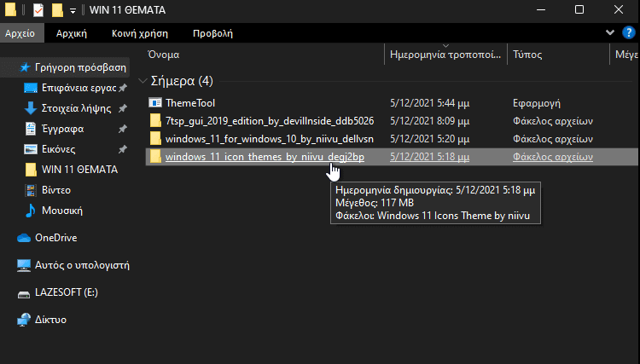The height and width of the screenshot is (364, 640).
Task: Click the blue Downloads arrow icon
Action: coord(30,108)
